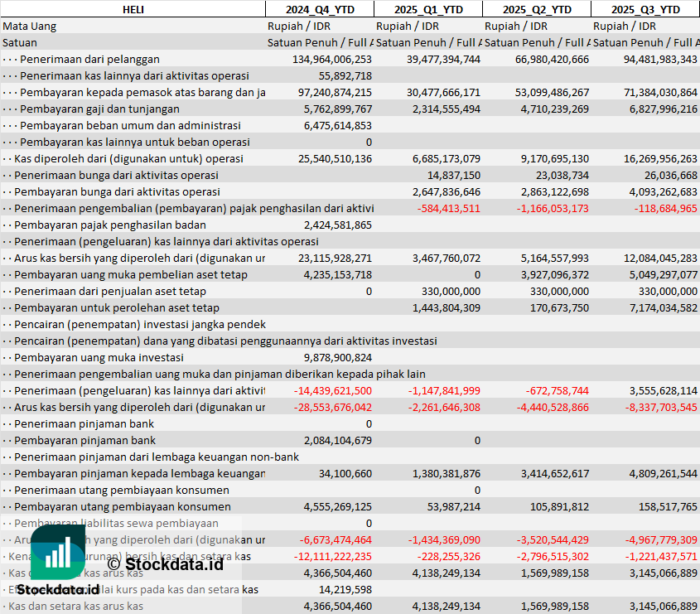Click Penerimaan dari penjualan aset tetap label
The width and height of the screenshot is (700, 614).
click(x=110, y=291)
